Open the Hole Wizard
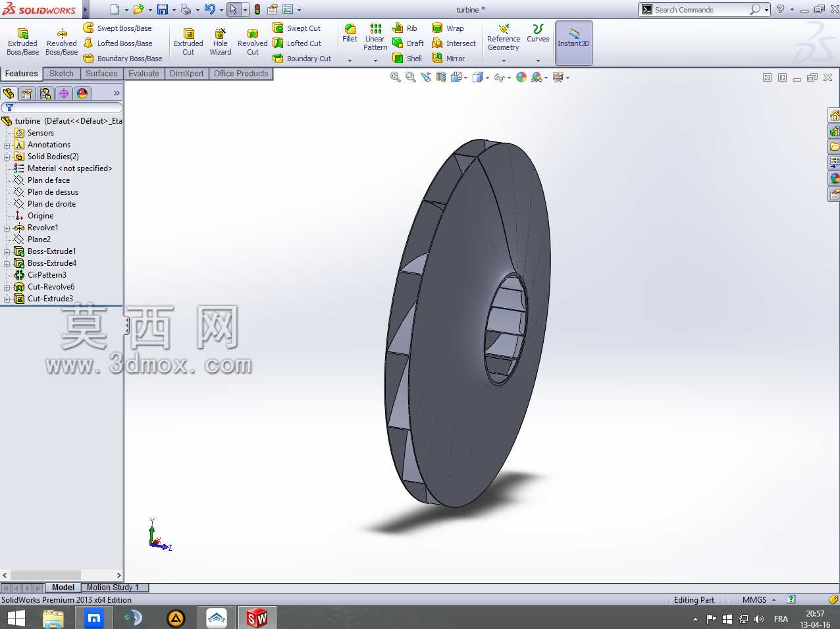This screenshot has height=629, width=840. coord(221,42)
